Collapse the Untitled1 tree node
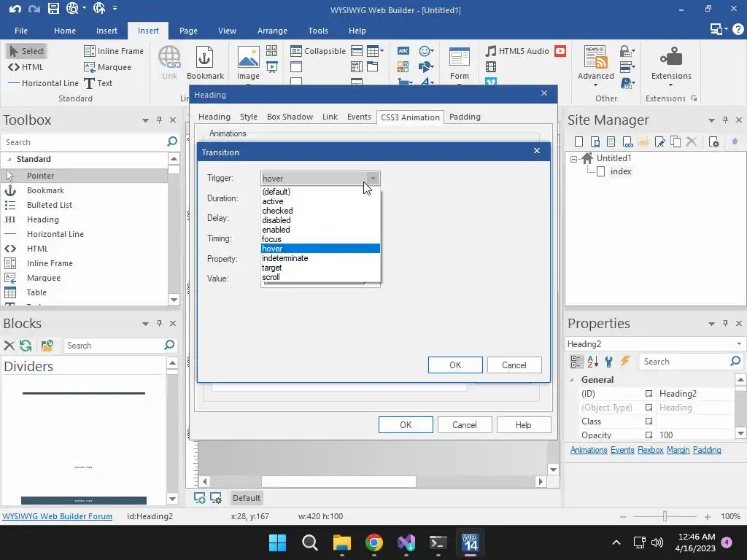Screen dimensions: 747x560 click(x=573, y=158)
